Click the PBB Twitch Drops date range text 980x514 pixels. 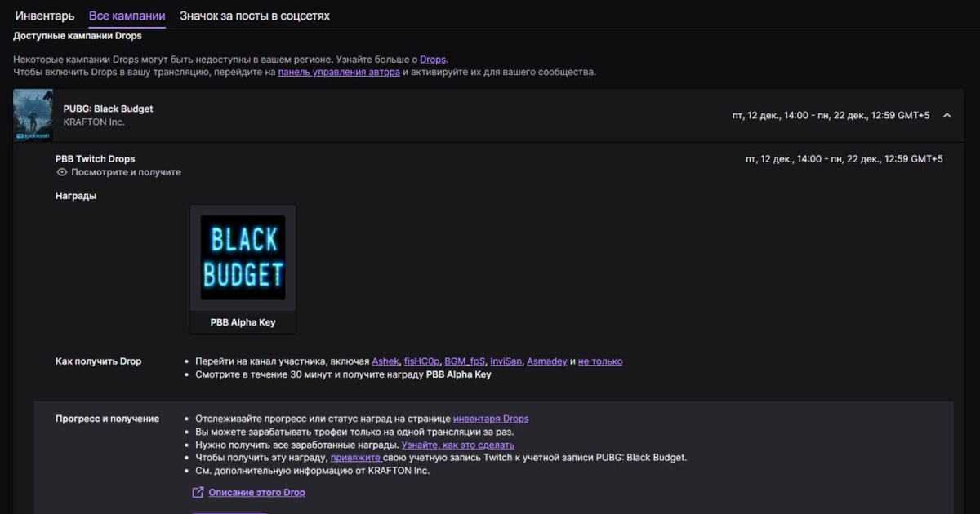coord(844,159)
